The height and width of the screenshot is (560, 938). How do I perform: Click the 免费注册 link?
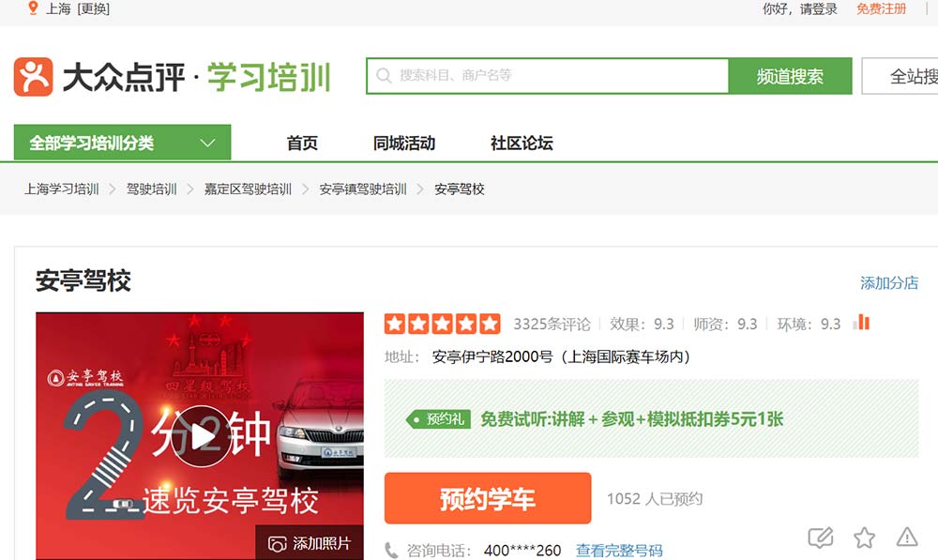881,9
